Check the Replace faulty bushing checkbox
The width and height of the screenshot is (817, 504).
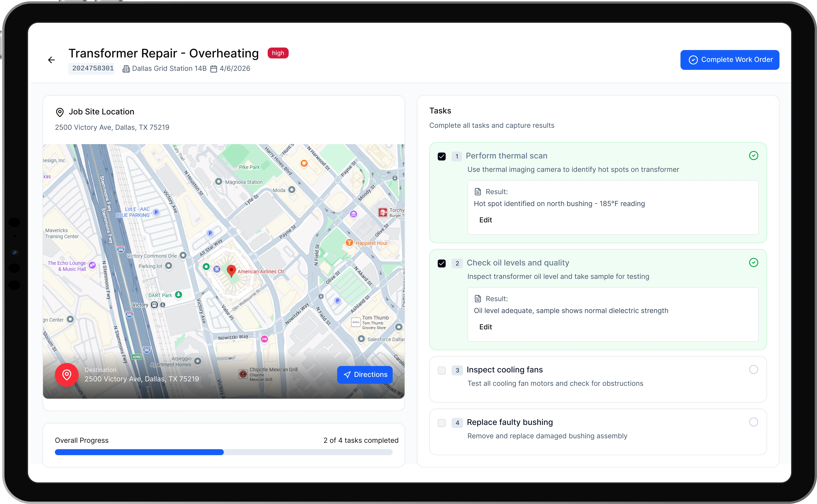pos(441,423)
